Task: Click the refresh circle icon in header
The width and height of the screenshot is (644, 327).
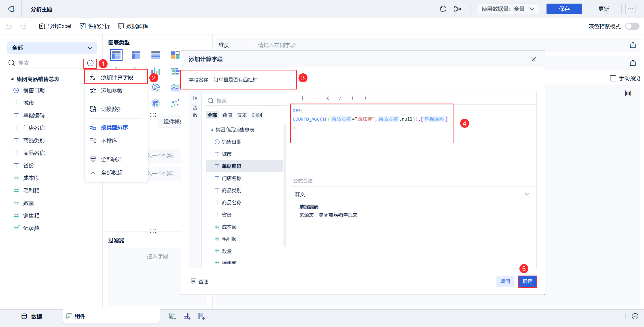Action: (x=443, y=9)
